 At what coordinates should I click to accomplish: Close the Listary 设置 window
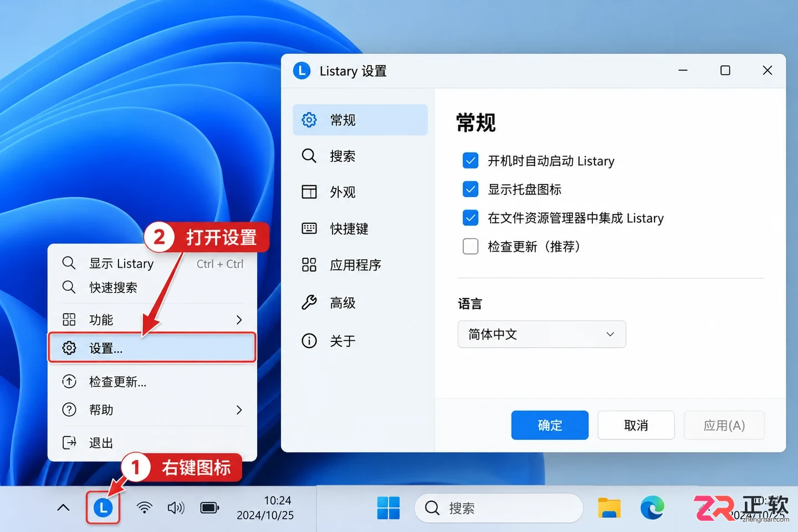[x=768, y=70]
